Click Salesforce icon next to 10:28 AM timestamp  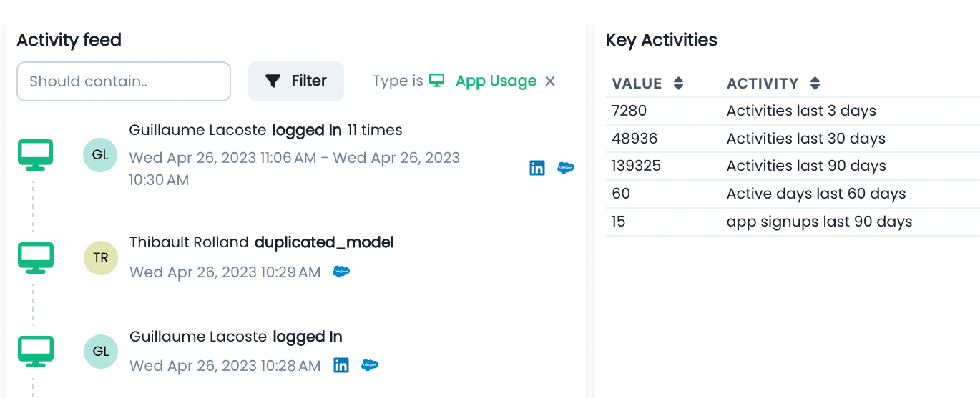(369, 365)
